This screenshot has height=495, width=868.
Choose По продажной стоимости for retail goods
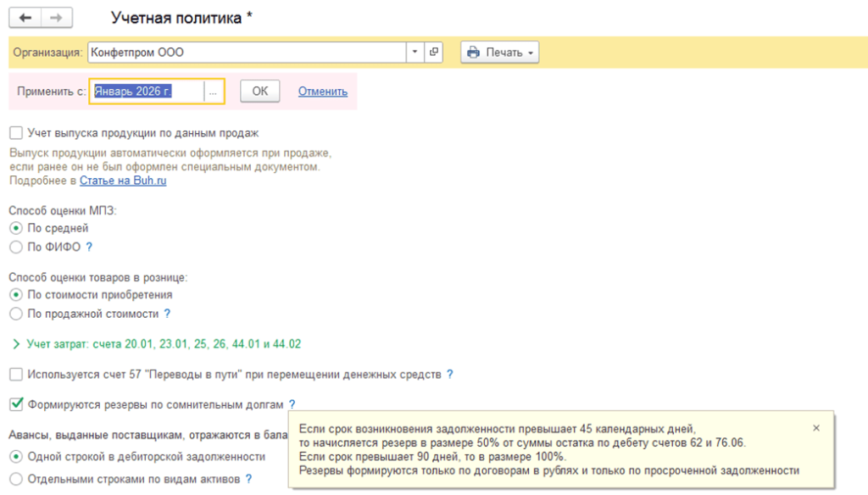pos(16,314)
